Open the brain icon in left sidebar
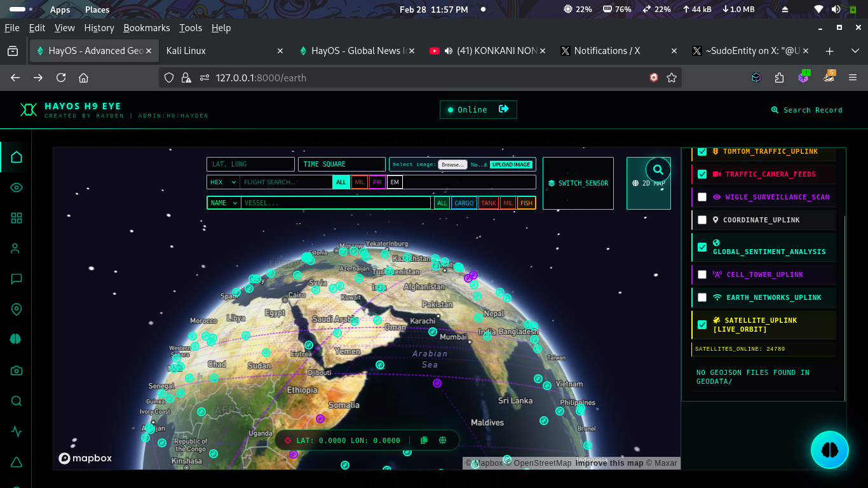The height and width of the screenshot is (488, 868). tap(16, 340)
